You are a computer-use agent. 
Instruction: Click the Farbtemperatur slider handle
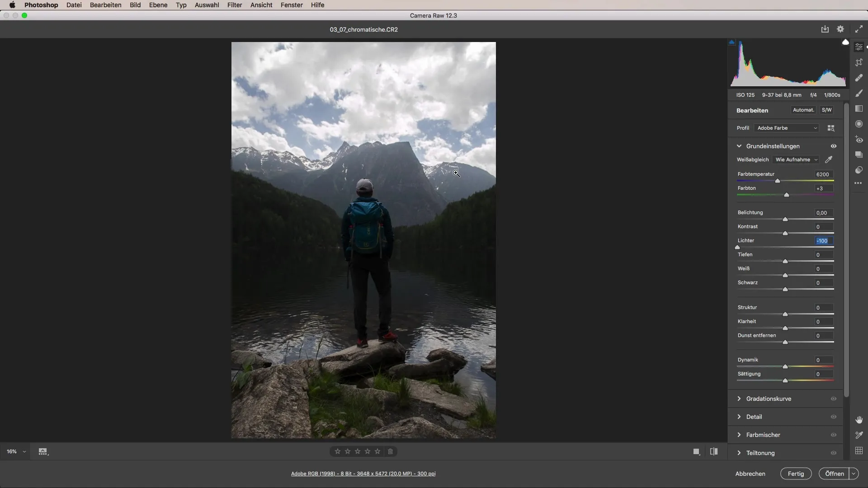pyautogui.click(x=778, y=181)
